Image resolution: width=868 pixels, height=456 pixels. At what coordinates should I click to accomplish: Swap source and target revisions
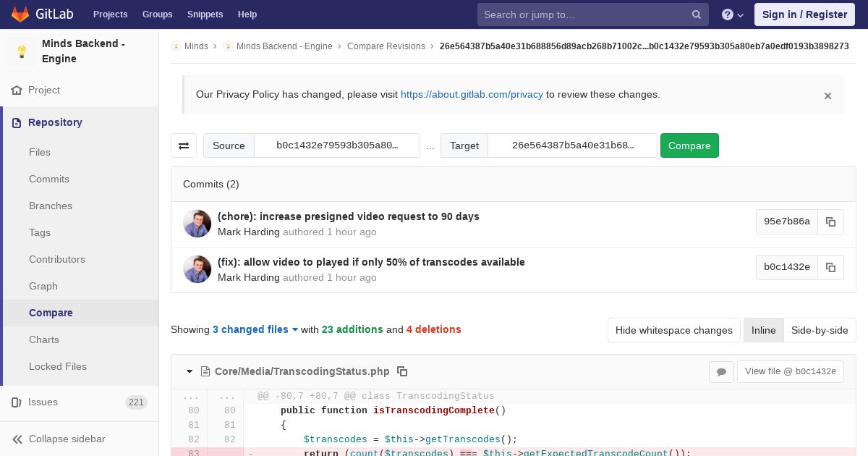[184, 145]
